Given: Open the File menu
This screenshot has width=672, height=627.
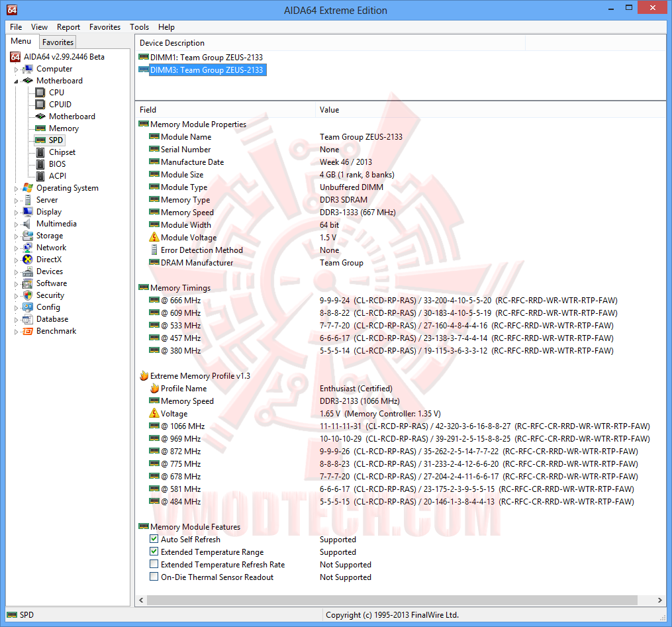Looking at the screenshot, I should point(16,27).
